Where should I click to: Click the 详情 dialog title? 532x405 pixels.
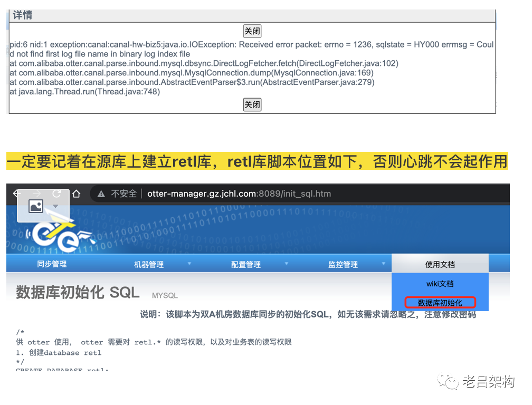click(22, 15)
